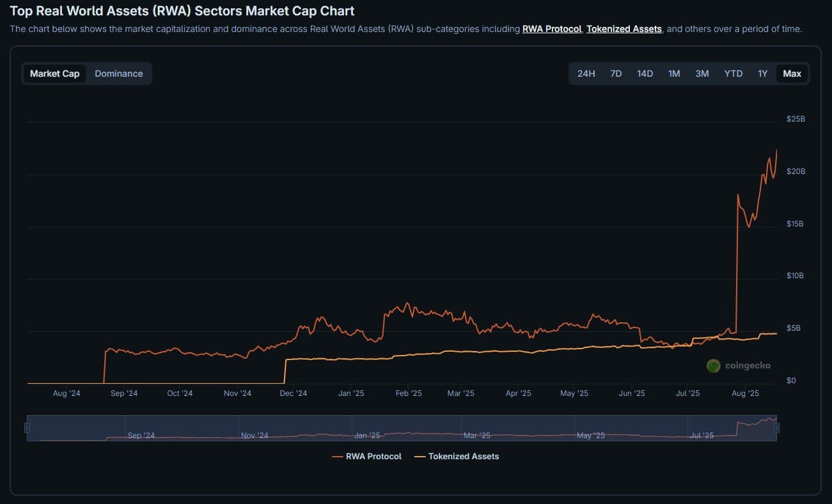Select the 7D time range
Image resolution: width=832 pixels, height=504 pixels.
(615, 73)
